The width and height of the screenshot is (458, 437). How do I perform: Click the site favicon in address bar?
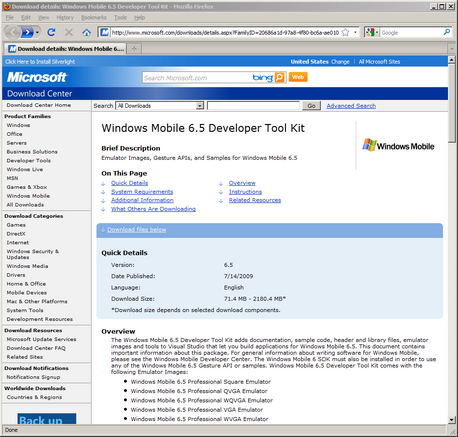104,32
